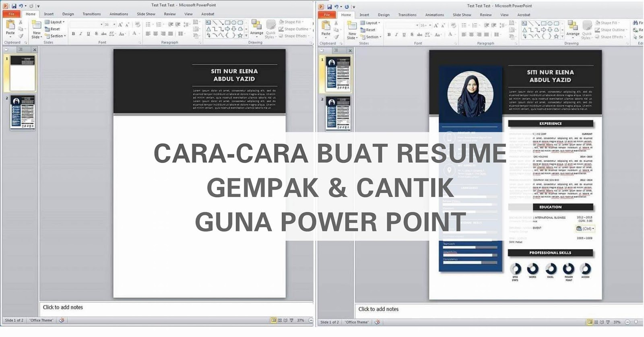Viewport: 644px width, 337px height.
Task: Click PROFESSIONAL SKILLS heading on right slide
Action: (551, 253)
